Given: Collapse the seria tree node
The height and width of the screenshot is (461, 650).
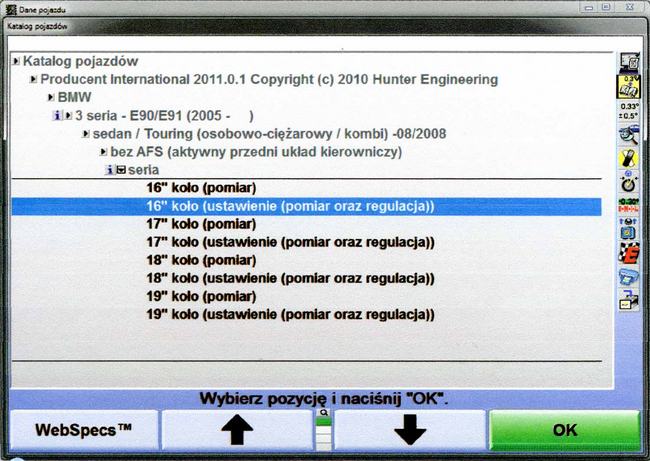Looking at the screenshot, I should pyautogui.click(x=121, y=170).
